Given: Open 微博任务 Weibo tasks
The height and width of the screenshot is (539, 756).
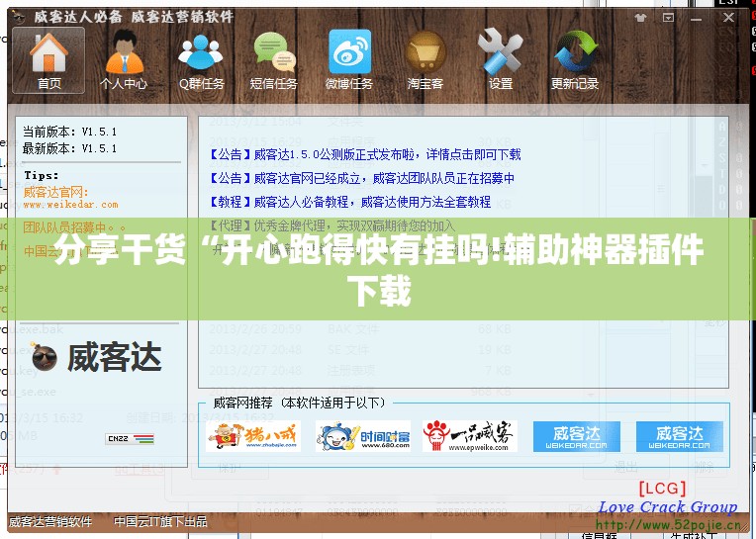Looking at the screenshot, I should pos(349,60).
